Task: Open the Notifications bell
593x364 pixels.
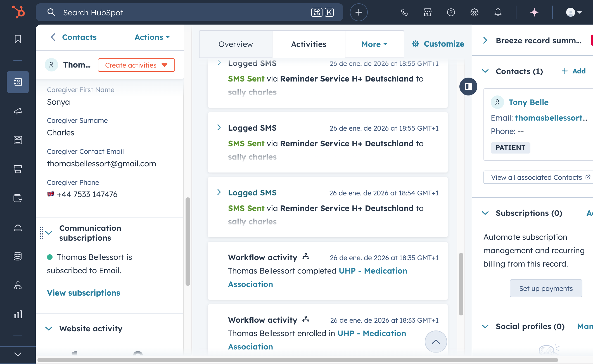Action: [x=498, y=12]
